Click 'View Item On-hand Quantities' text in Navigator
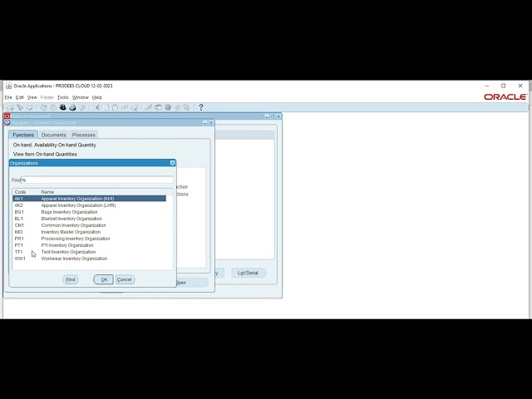The width and height of the screenshot is (532, 399). 45,154
